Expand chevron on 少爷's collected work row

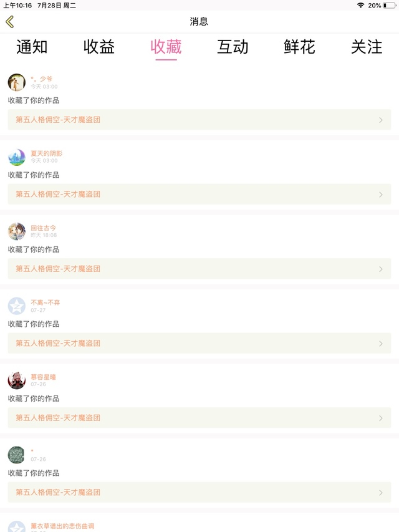(x=381, y=120)
